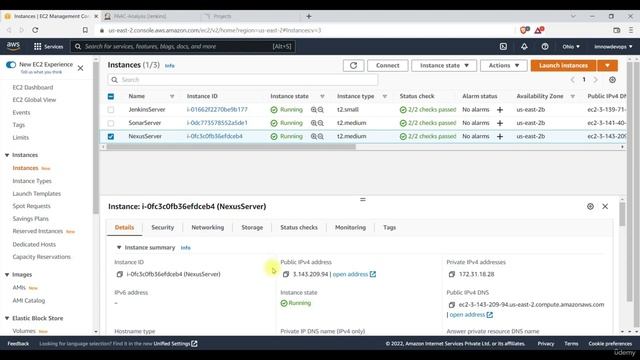Go to the previous table page
This screenshot has width=640, height=360.
coord(572,80)
